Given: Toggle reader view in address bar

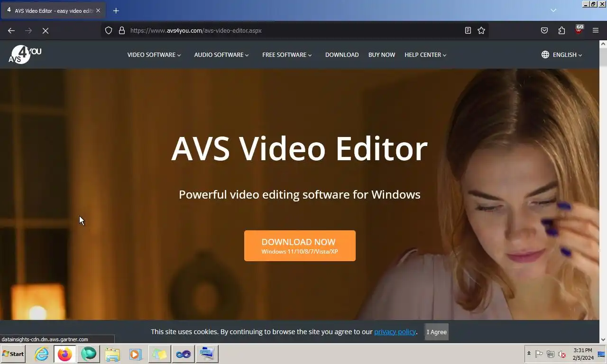Looking at the screenshot, I should [x=468, y=30].
